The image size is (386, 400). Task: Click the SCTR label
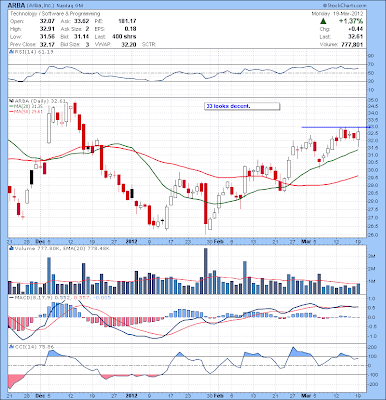point(148,44)
